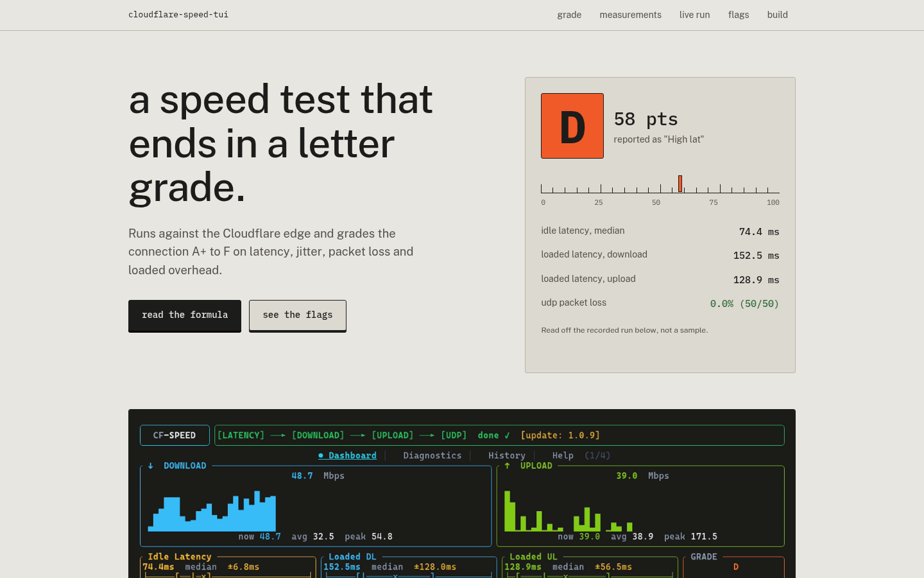Image resolution: width=924 pixels, height=578 pixels.
Task: Select the Dashboard tab in terminal
Action: (x=347, y=455)
